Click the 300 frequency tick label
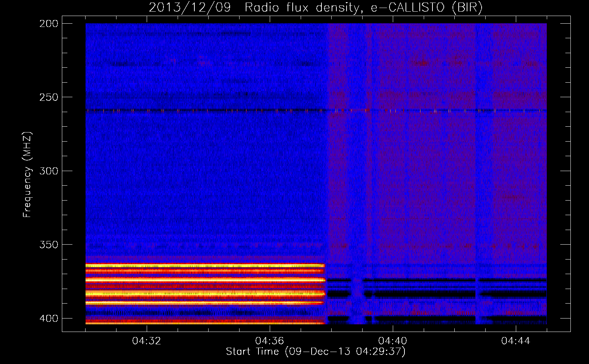The image size is (589, 364). 49,171
